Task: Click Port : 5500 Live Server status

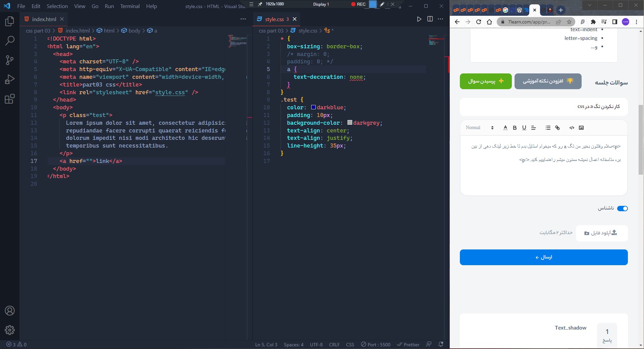Action: tap(376, 344)
